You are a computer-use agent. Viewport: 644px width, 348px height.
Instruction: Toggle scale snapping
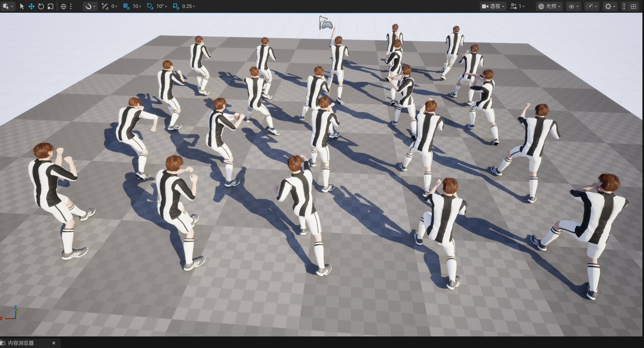point(176,6)
